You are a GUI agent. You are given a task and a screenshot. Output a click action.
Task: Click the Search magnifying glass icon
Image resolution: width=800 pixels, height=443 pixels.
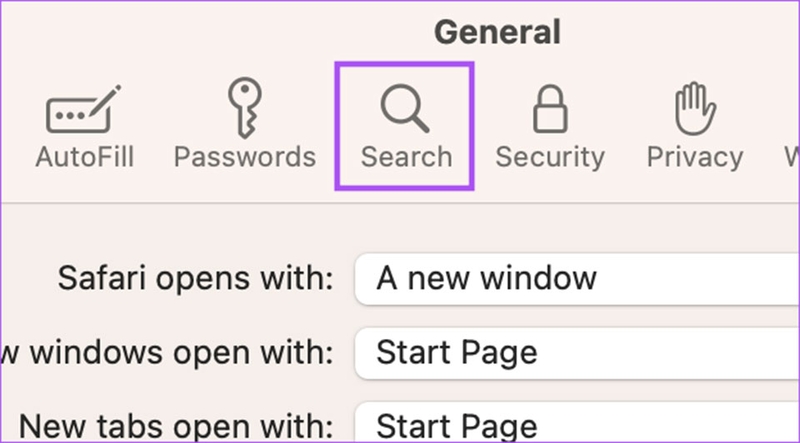click(x=405, y=108)
